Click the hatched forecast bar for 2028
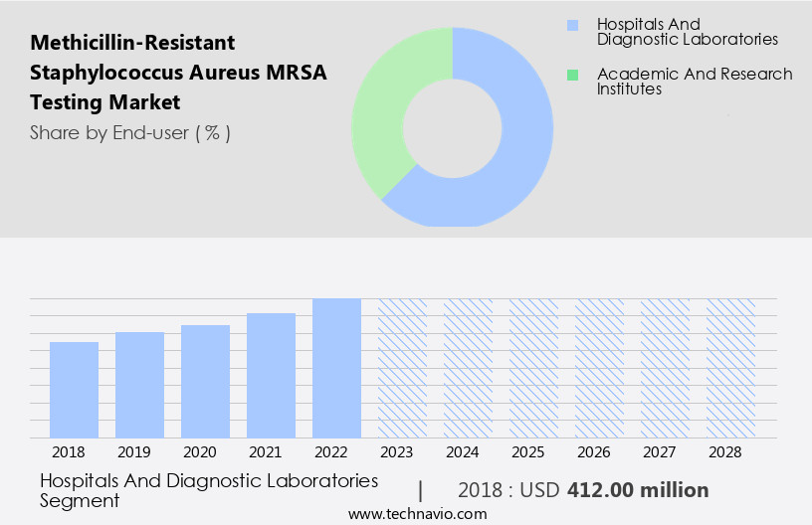 click(730, 368)
